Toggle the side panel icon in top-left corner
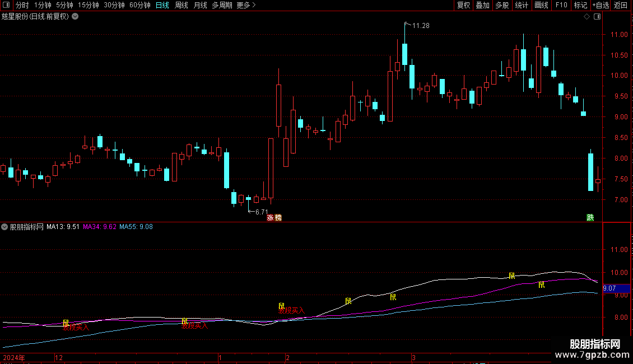633x364 pixels. [6, 5]
